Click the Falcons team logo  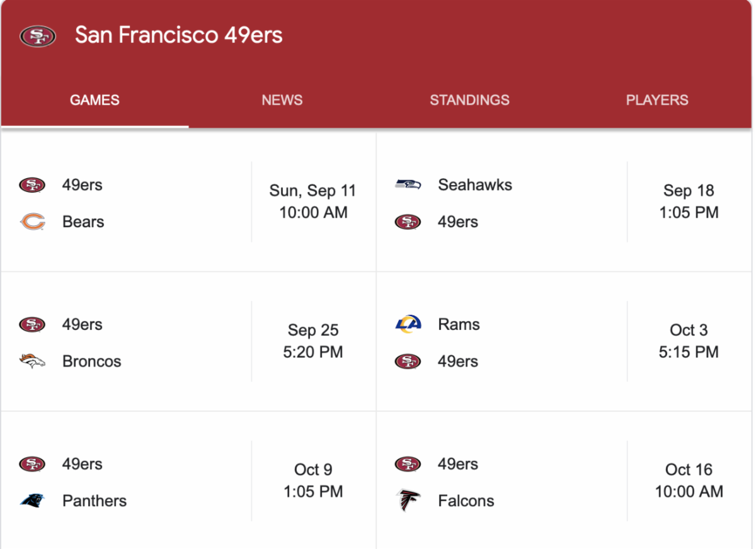pos(408,501)
